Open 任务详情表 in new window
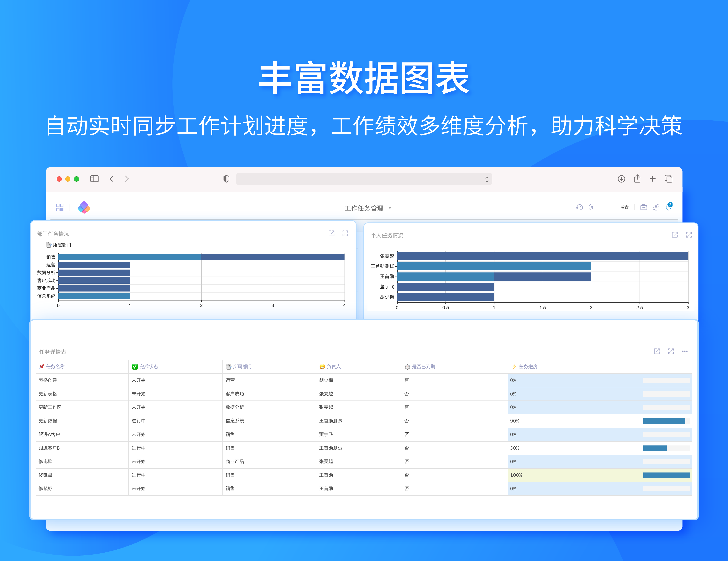This screenshot has height=561, width=728. pyautogui.click(x=657, y=351)
